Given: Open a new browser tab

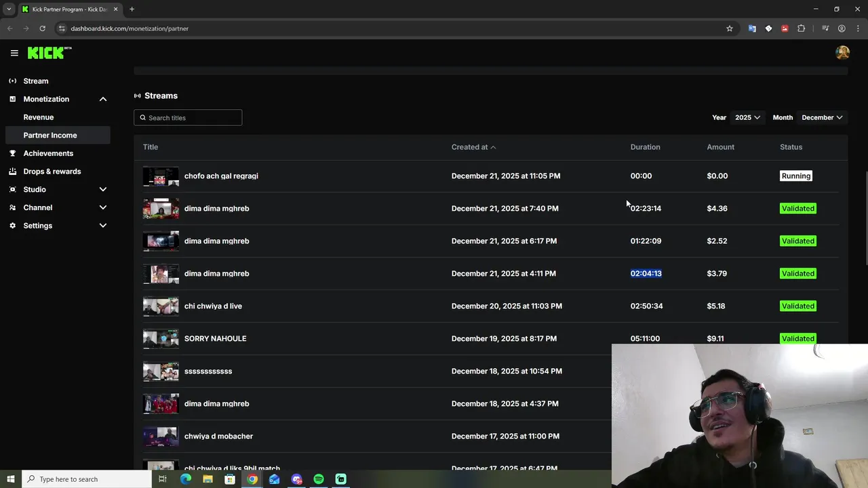Looking at the screenshot, I should click(132, 9).
